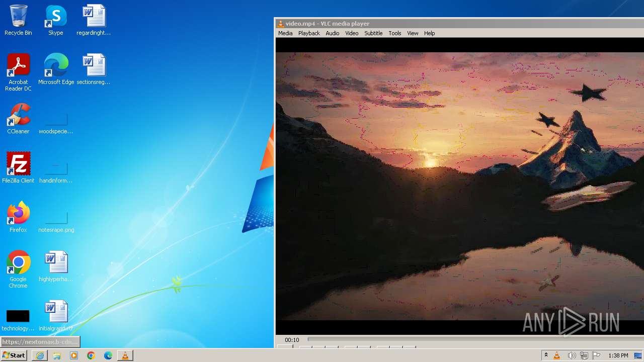Open the Video menu in VLC
This screenshot has width=644, height=362.
tap(352, 33)
